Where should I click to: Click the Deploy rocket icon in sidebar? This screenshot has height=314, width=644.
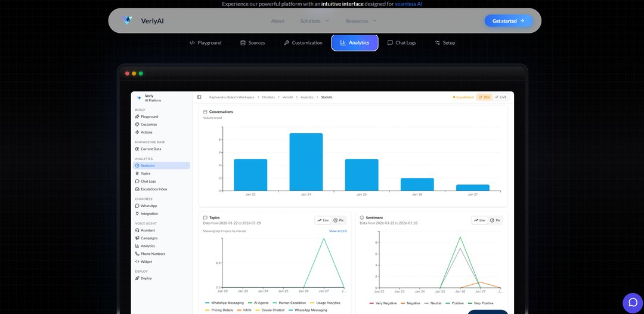click(137, 278)
